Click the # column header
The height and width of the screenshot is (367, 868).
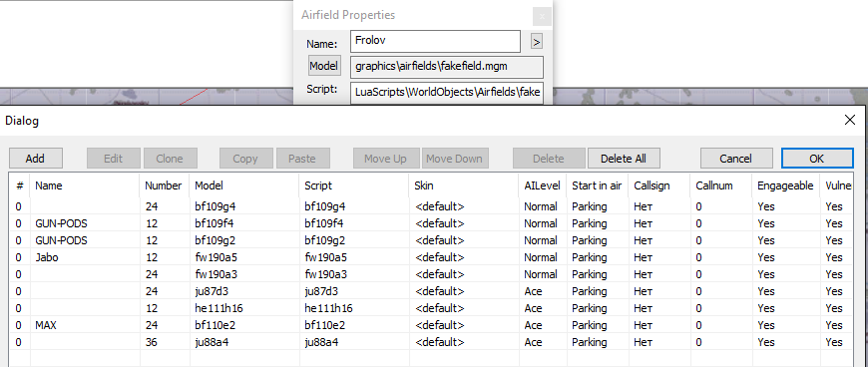(19, 185)
